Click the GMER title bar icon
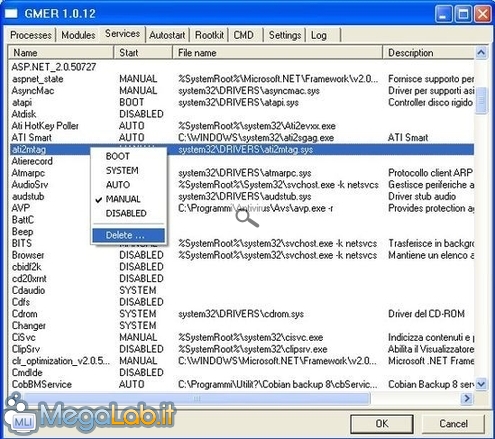The height and width of the screenshot is (439, 495). (x=11, y=14)
